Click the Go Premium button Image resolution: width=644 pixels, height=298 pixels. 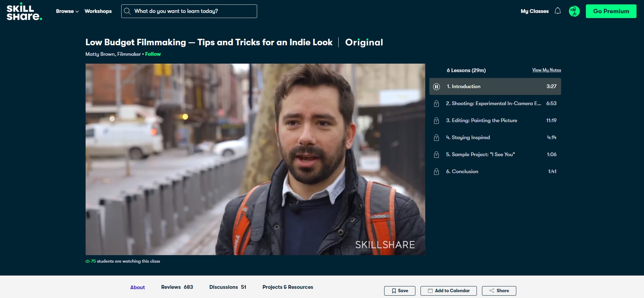tap(611, 11)
